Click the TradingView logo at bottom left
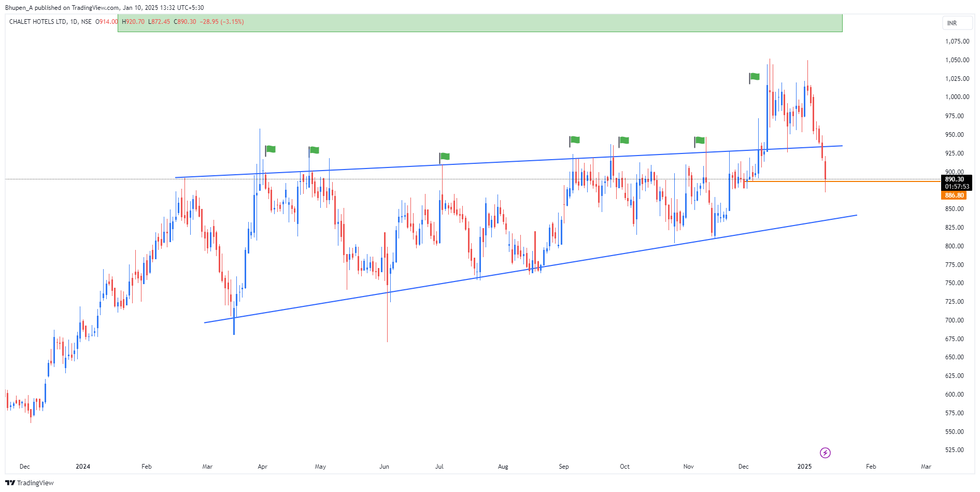Image resolution: width=980 pixels, height=492 pixels. (x=30, y=483)
